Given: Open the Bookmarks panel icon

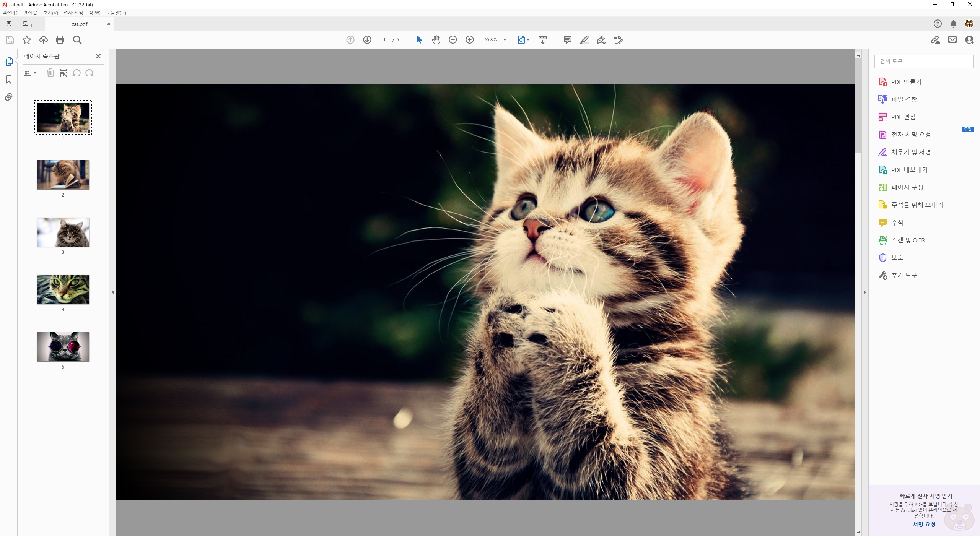Looking at the screenshot, I should [x=9, y=80].
